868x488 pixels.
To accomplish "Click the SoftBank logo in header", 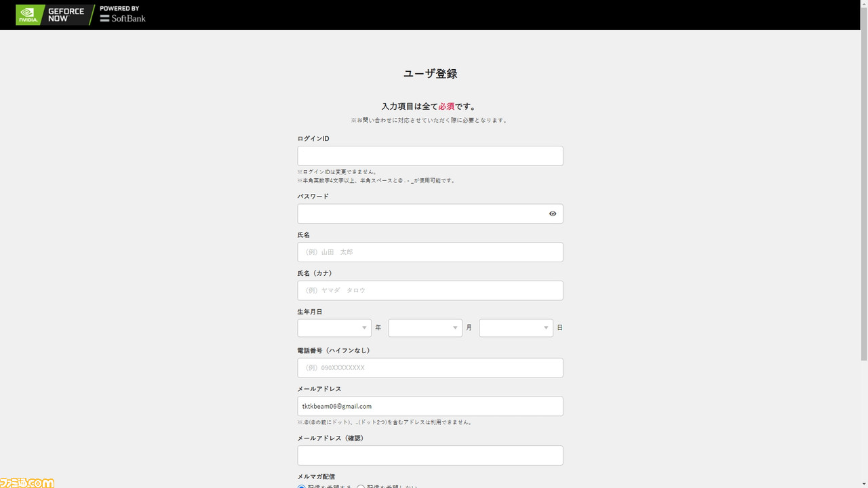I will click(x=123, y=14).
